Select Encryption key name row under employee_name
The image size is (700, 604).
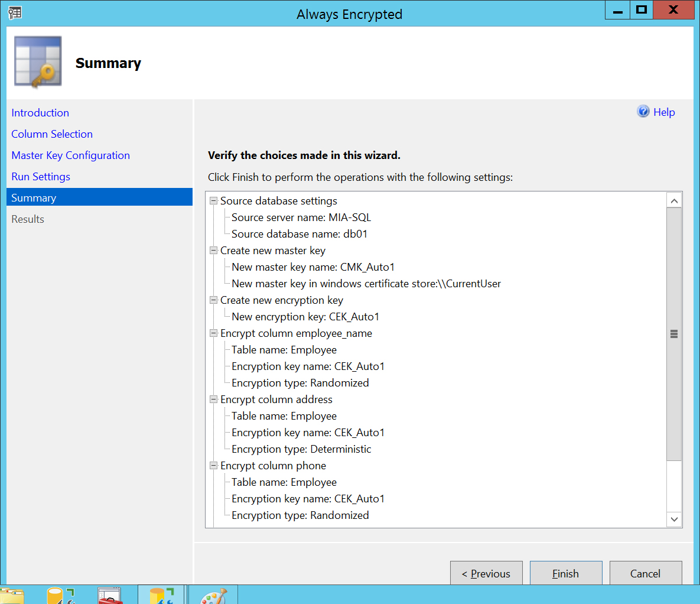[308, 366]
